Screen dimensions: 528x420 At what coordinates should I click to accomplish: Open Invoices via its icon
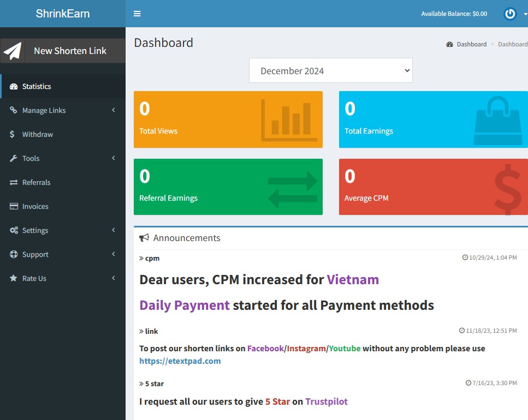tap(13, 206)
